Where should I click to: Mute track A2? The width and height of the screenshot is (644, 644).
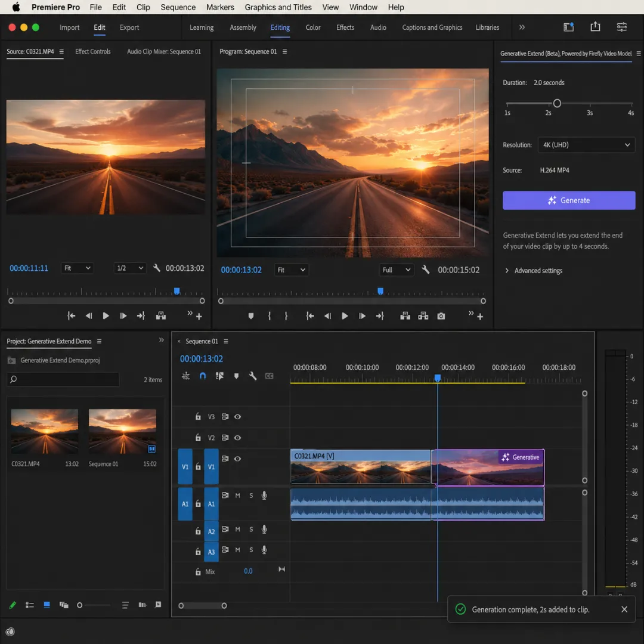237,530
